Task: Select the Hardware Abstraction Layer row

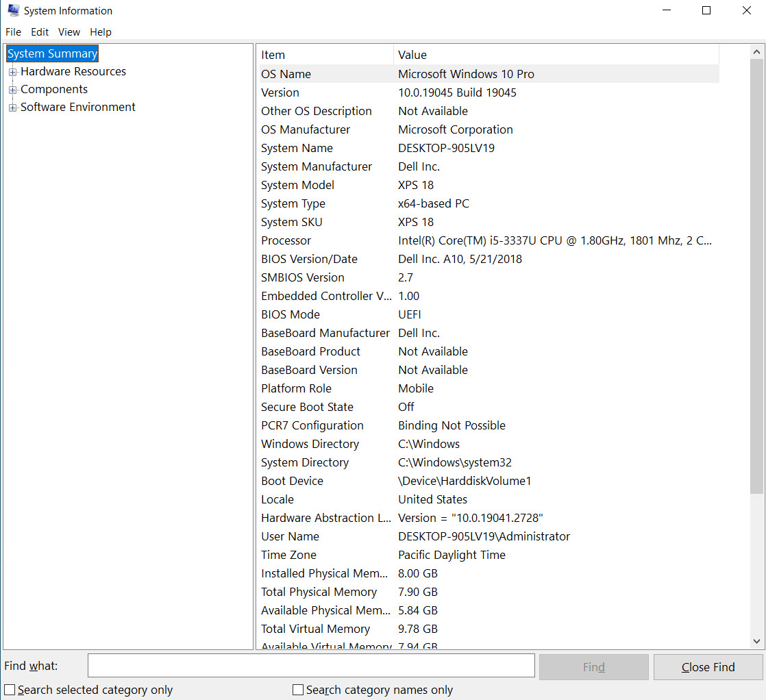Action: 489,518
